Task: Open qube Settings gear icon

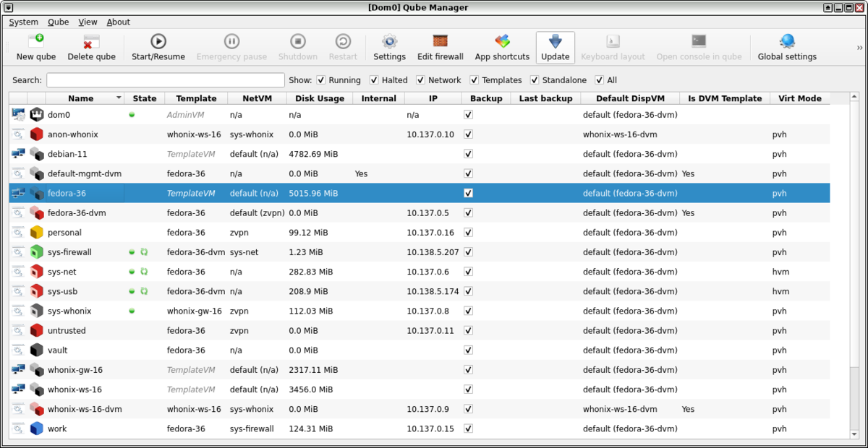Action: pos(389,42)
